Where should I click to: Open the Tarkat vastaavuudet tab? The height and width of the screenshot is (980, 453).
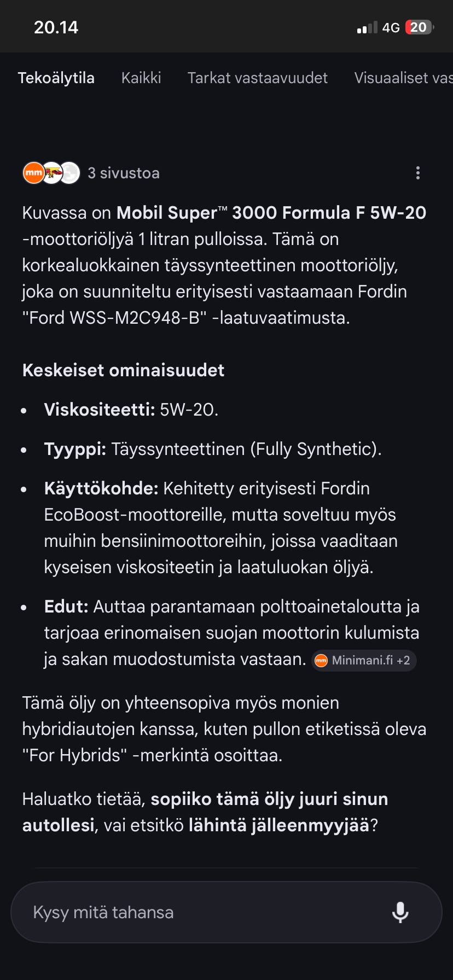pyautogui.click(x=257, y=78)
